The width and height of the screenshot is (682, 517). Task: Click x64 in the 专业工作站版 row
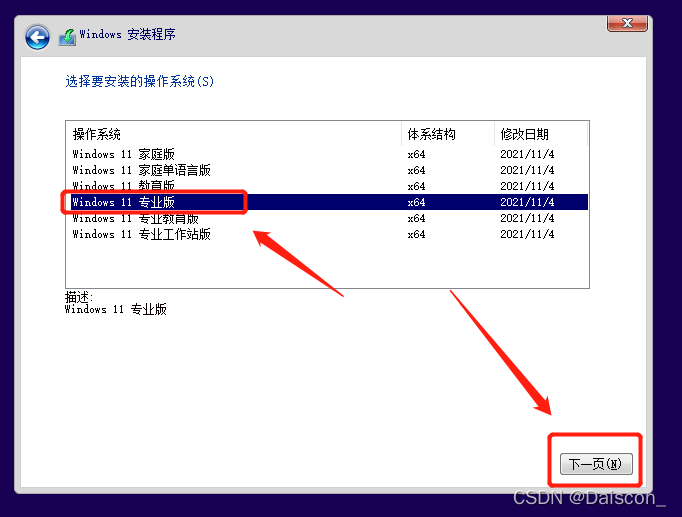point(416,234)
